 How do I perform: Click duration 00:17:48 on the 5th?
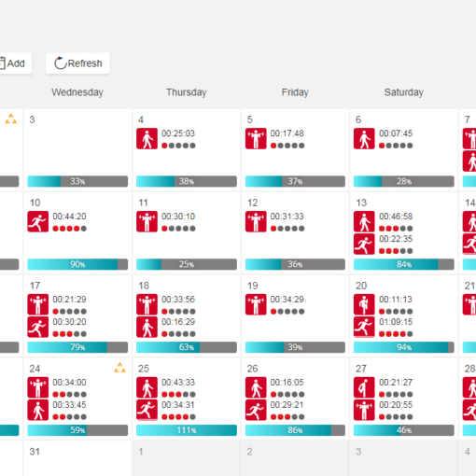click(287, 133)
